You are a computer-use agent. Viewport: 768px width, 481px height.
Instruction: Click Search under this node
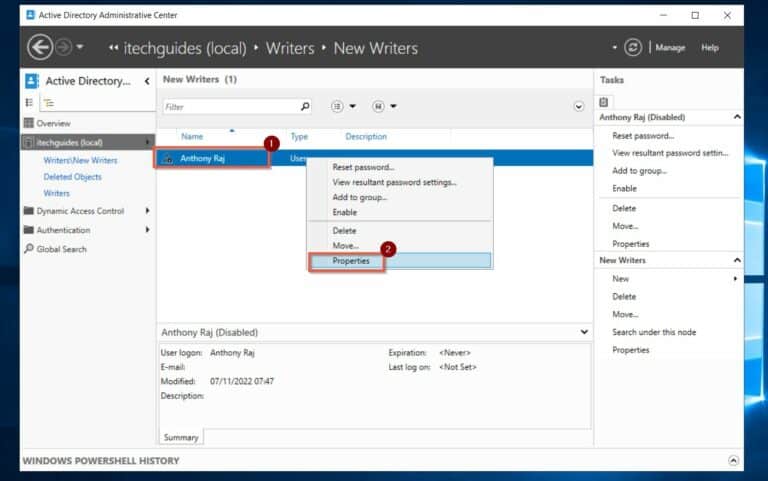pos(654,332)
